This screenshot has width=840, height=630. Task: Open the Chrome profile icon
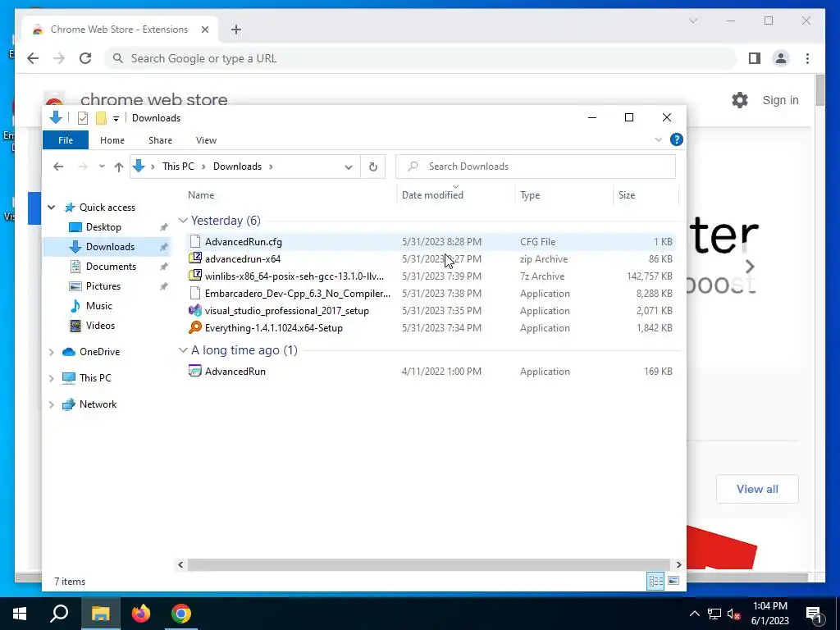pyautogui.click(x=781, y=58)
